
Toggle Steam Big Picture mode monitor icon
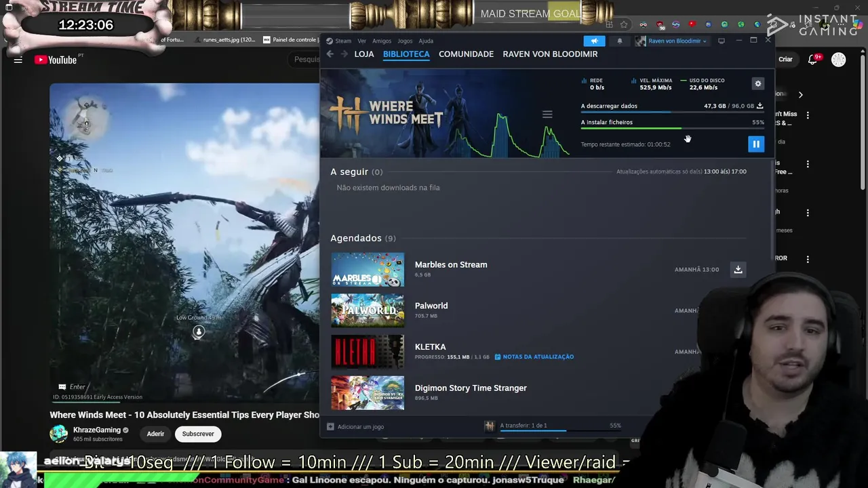tap(722, 41)
